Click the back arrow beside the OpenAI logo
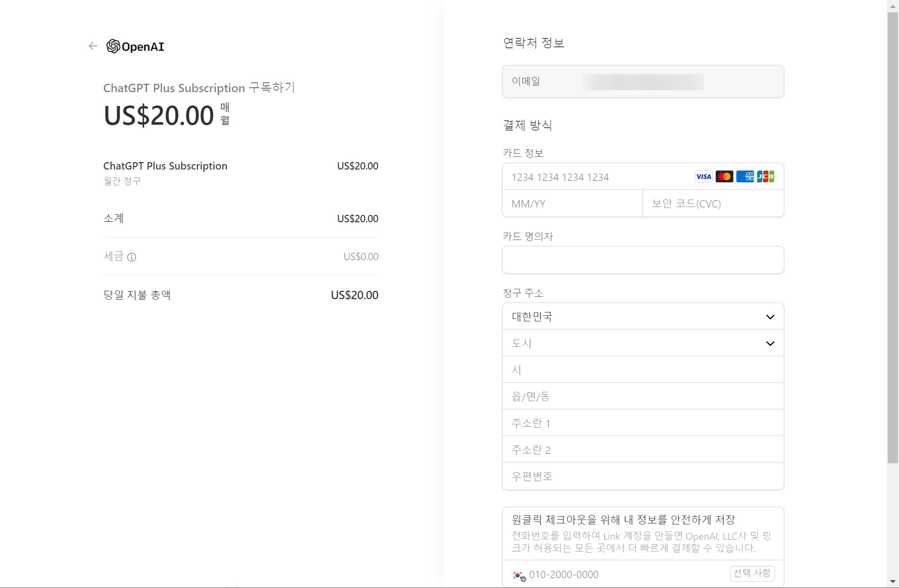 click(x=93, y=46)
